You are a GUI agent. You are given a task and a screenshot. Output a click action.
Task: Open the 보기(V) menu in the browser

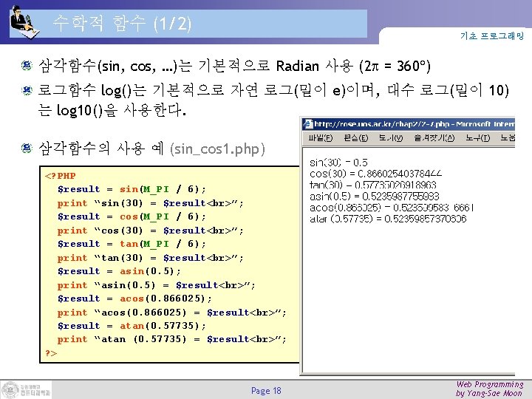pos(391,137)
